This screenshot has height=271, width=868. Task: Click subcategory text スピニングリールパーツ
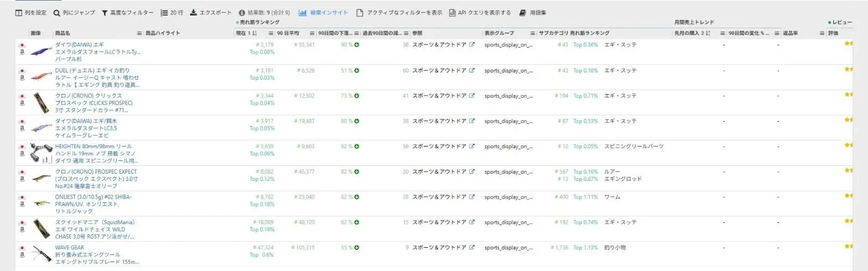point(634,147)
